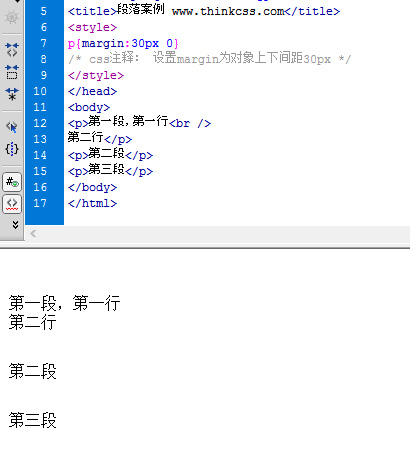Click line number 5 in gutter

(44, 11)
